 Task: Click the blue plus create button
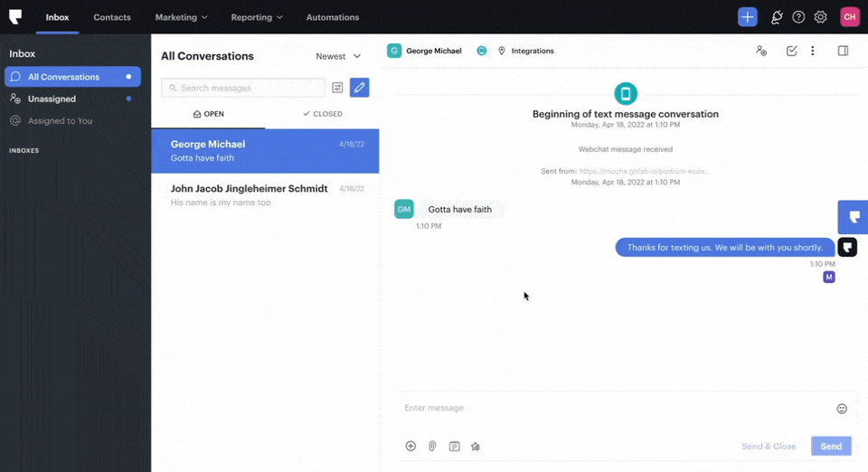tap(747, 17)
